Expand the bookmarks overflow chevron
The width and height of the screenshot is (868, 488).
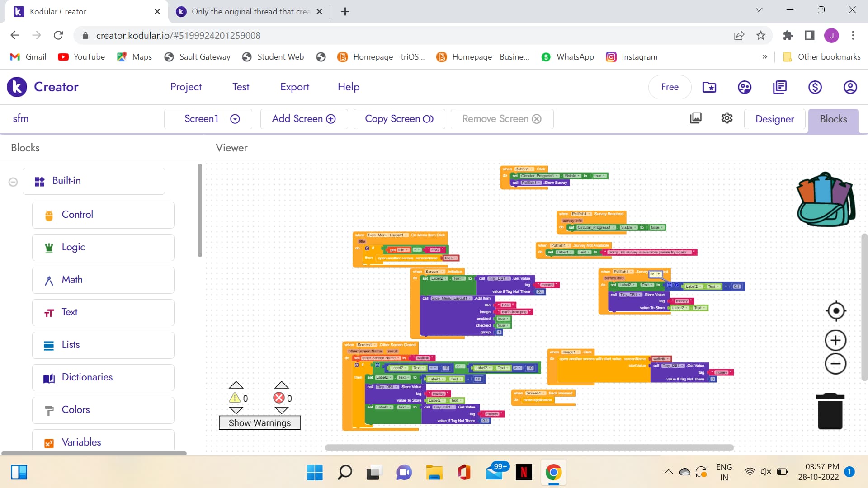(x=765, y=57)
